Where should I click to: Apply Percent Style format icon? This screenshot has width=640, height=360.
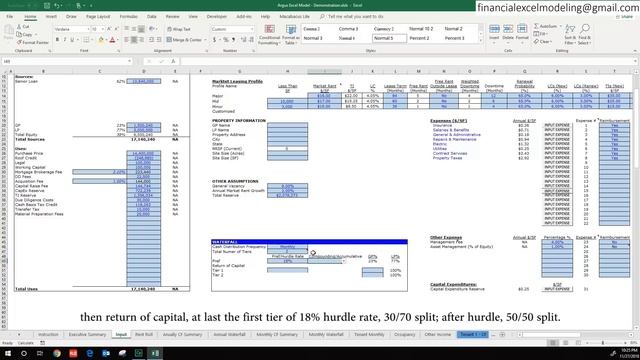tap(225, 40)
